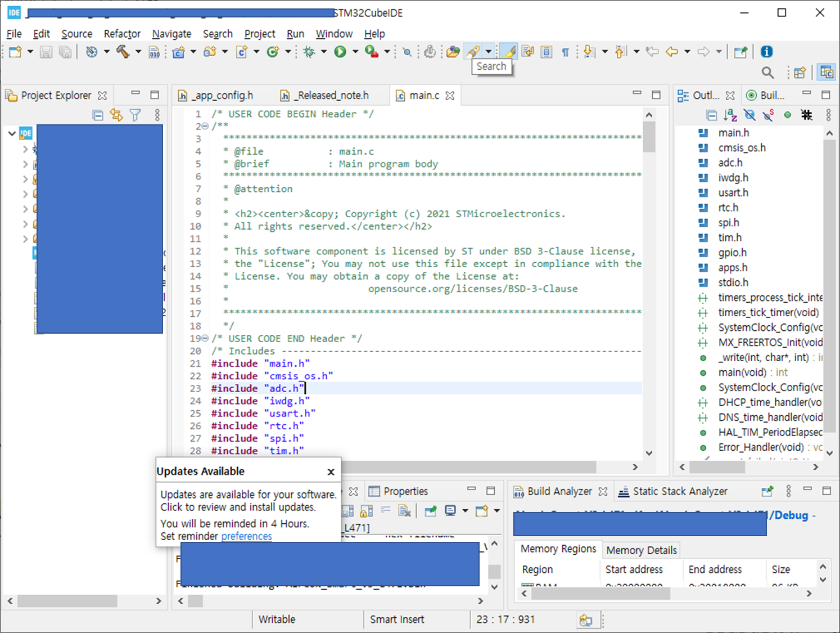The image size is (840, 633).
Task: Click the External Tools run icon
Action: pos(371,52)
